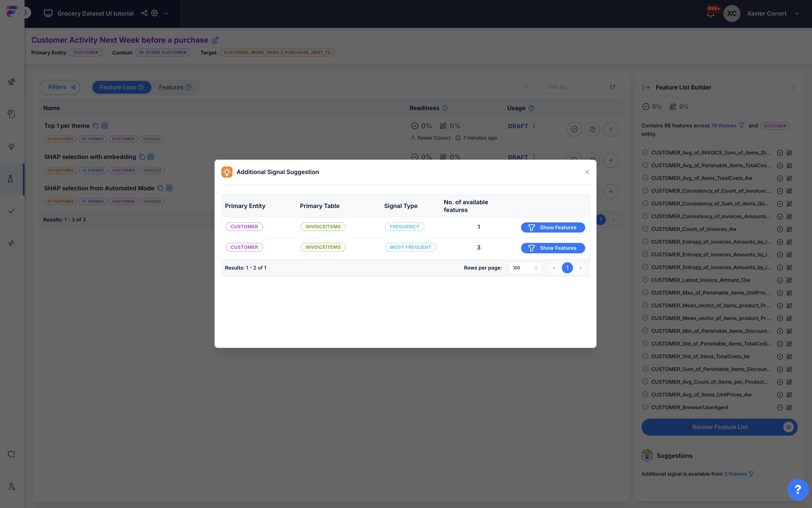
Task: Click the XC user avatar
Action: coord(732,13)
